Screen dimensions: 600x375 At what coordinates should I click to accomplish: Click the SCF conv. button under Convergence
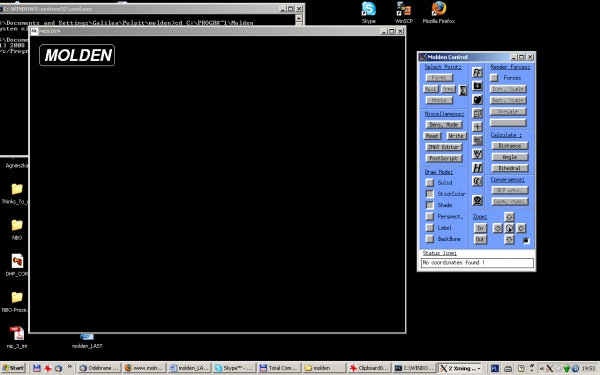click(510, 190)
